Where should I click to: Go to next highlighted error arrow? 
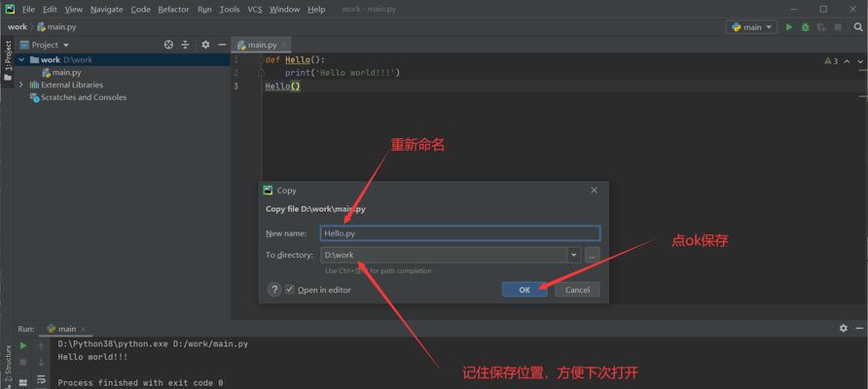click(861, 61)
